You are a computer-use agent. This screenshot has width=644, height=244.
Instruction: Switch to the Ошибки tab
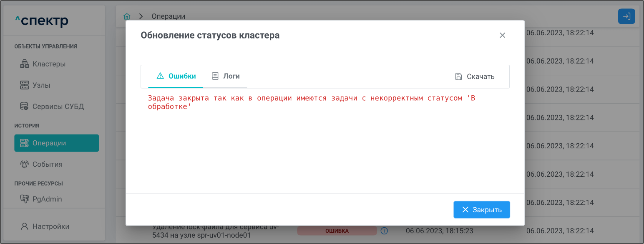pos(176,76)
